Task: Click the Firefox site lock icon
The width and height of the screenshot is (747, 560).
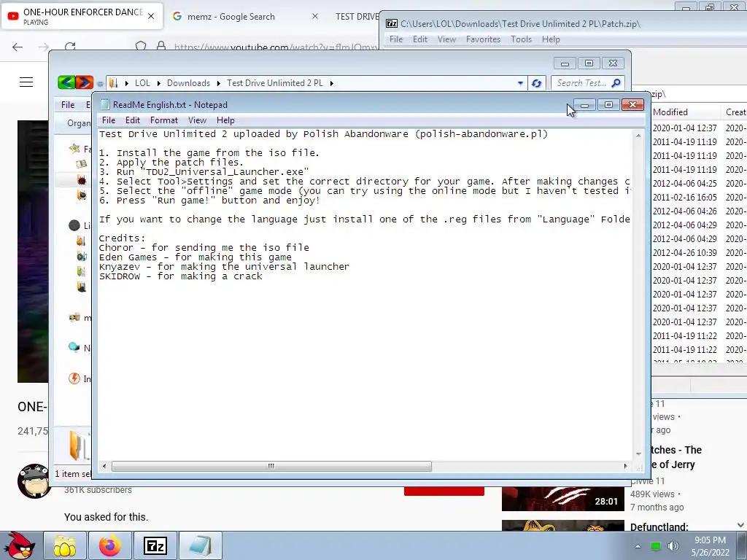Action: tap(161, 46)
